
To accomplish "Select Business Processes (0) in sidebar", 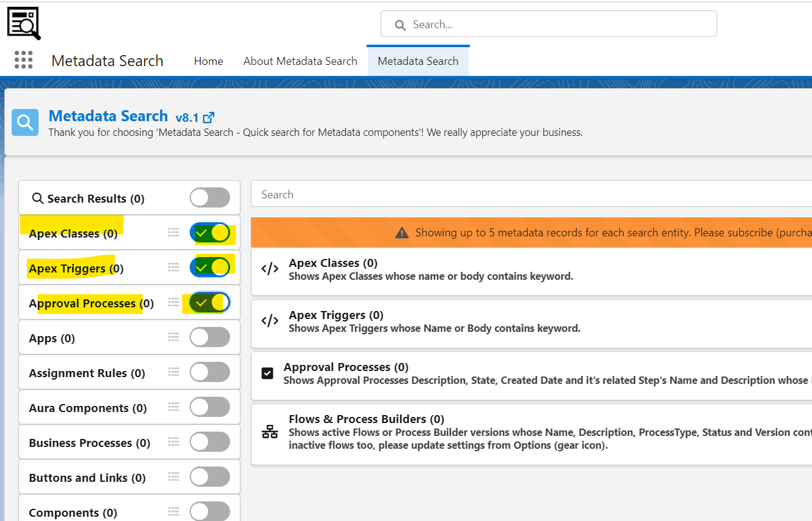I will [89, 443].
